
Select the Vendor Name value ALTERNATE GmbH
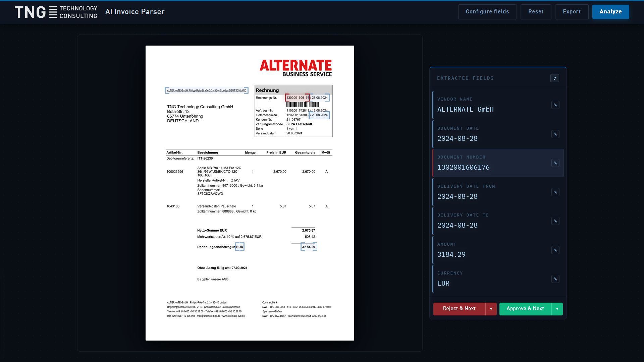tap(465, 110)
